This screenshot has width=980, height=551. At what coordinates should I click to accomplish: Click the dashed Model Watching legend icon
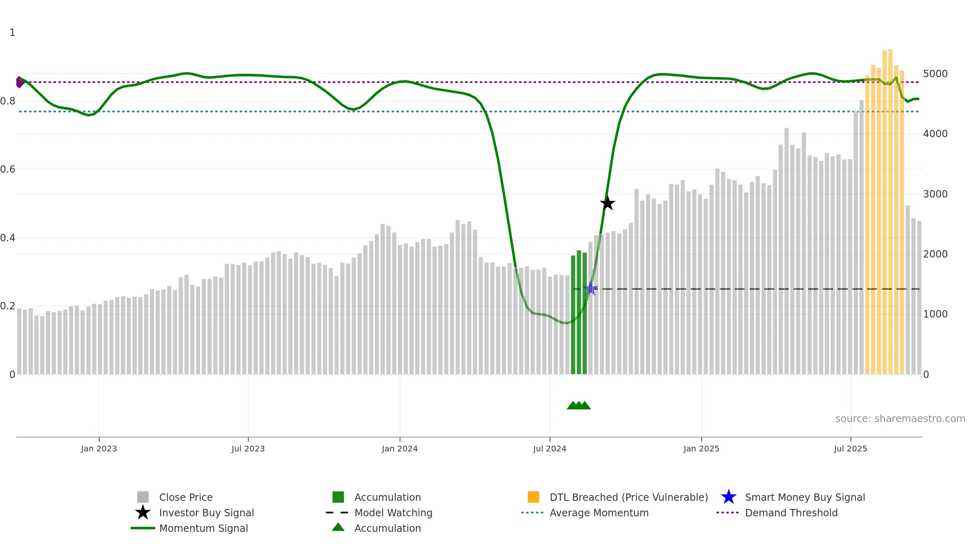pyautogui.click(x=337, y=513)
